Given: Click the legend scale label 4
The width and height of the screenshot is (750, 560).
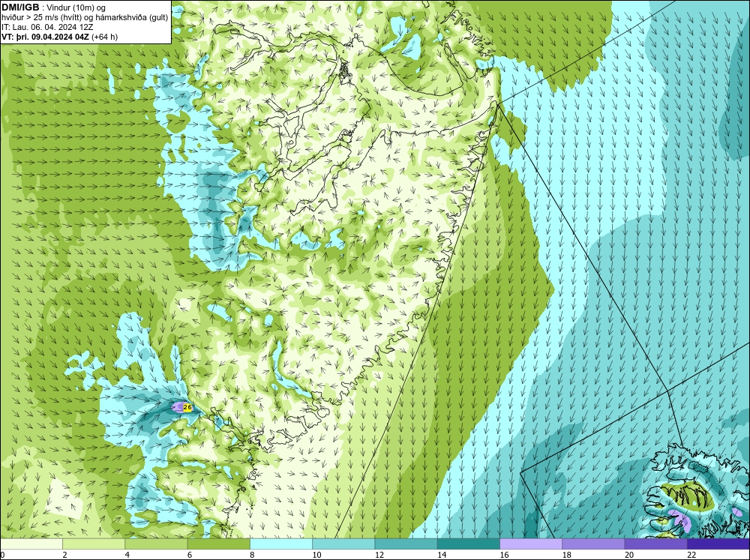Looking at the screenshot, I should pos(127,555).
